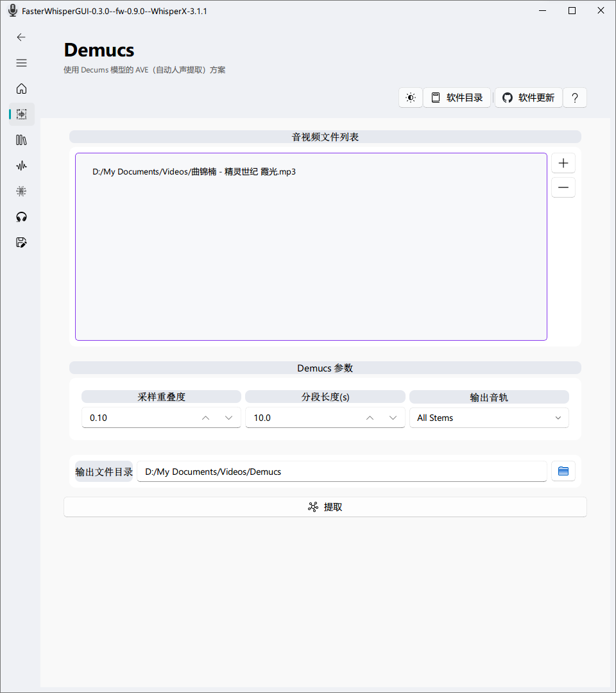Open the 输出音轨 All Stems dropdown
616x693 pixels.
(x=489, y=418)
